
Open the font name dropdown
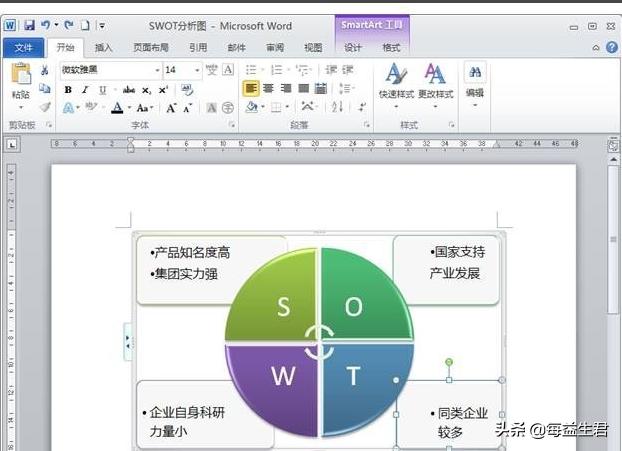pos(156,70)
